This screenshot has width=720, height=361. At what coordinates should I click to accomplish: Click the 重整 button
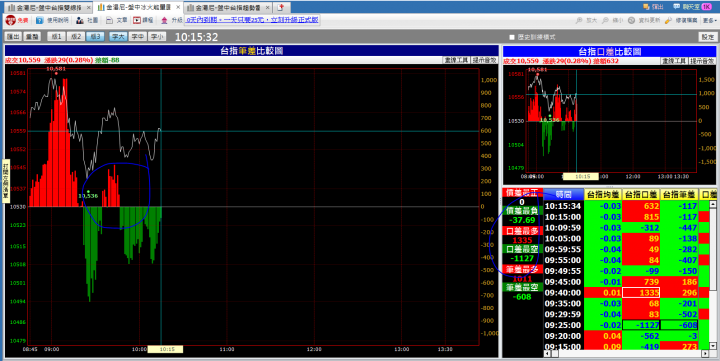(x=32, y=37)
